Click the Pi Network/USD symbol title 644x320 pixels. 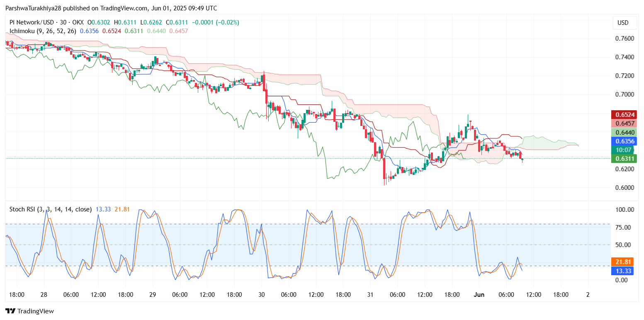(31, 22)
